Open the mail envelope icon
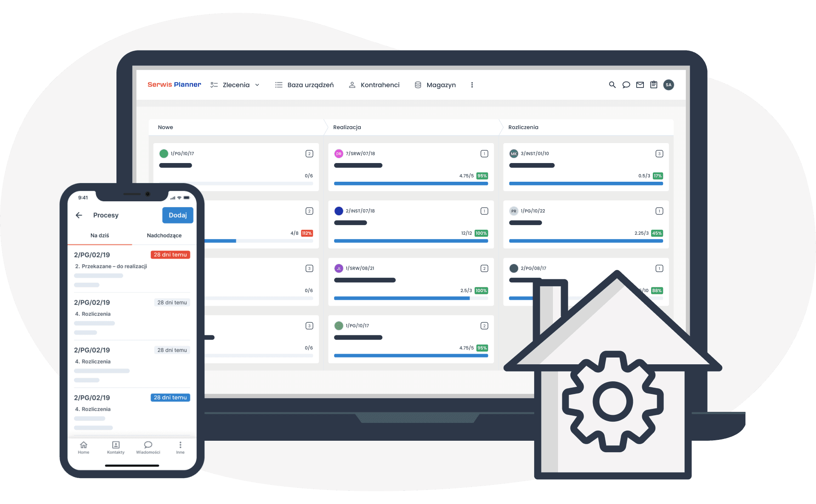The height and width of the screenshot is (504, 816). [640, 85]
